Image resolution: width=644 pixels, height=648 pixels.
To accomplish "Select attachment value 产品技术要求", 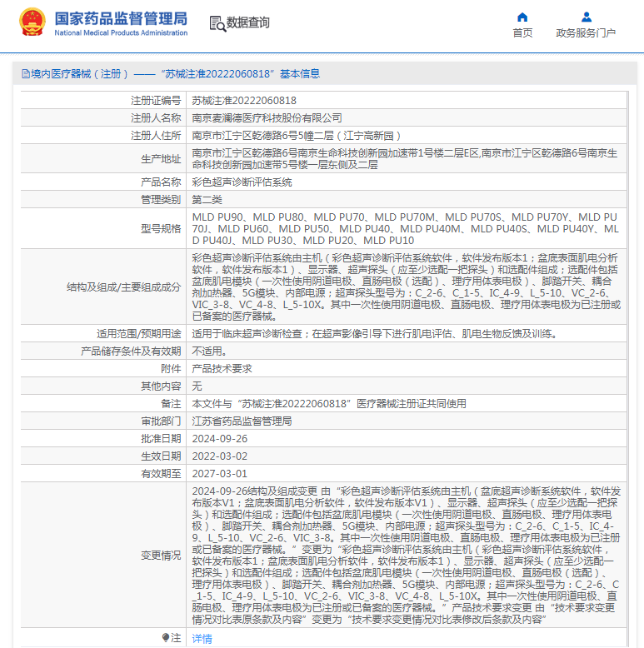I will [222, 369].
